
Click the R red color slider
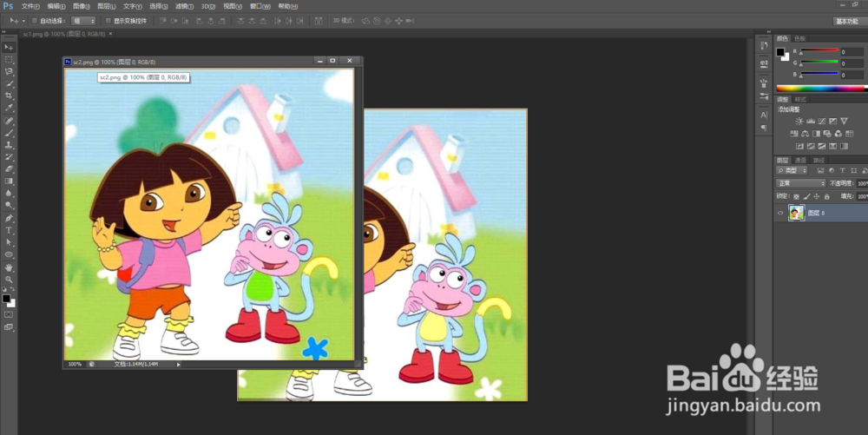coord(819,51)
